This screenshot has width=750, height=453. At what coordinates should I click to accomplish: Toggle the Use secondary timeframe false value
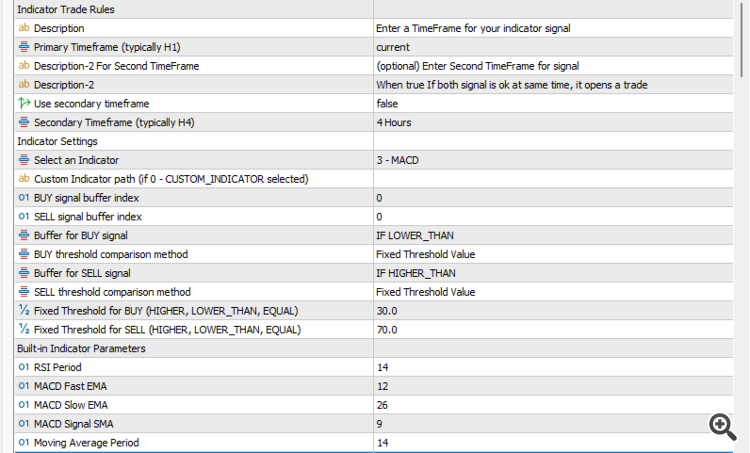coord(390,104)
